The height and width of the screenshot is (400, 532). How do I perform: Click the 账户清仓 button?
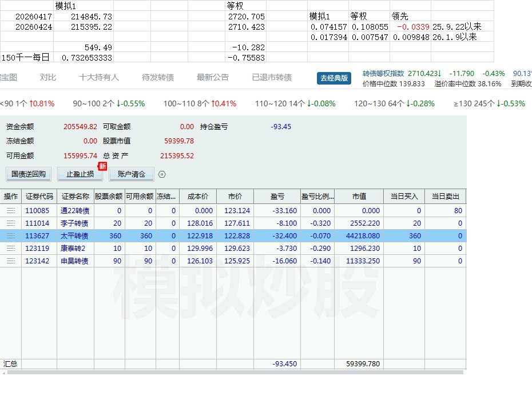[132, 174]
